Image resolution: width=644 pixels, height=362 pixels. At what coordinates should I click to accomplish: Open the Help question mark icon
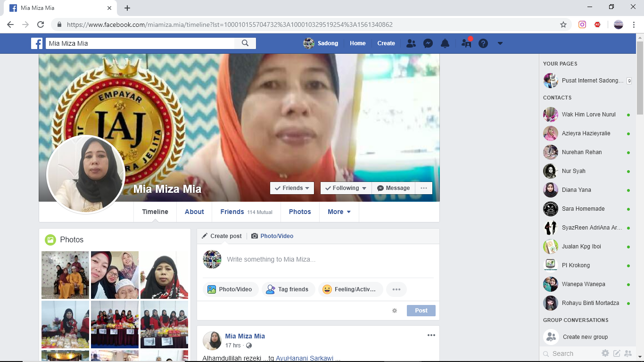pyautogui.click(x=483, y=43)
